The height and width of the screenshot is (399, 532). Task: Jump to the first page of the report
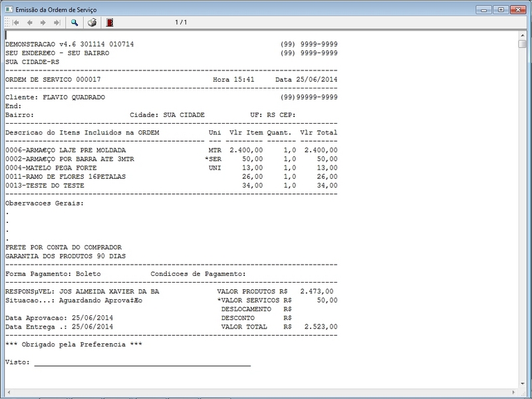15,22
